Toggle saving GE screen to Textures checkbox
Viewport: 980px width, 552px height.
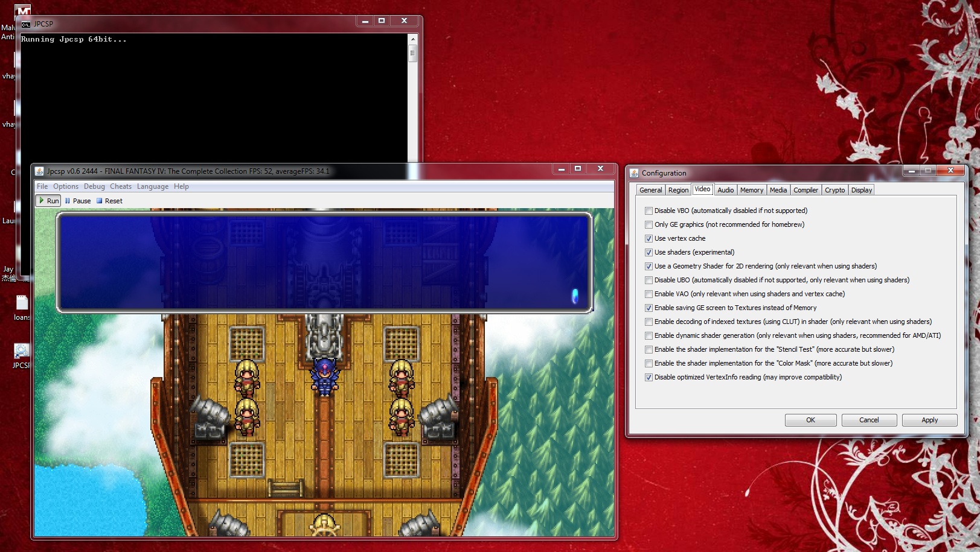(x=649, y=308)
